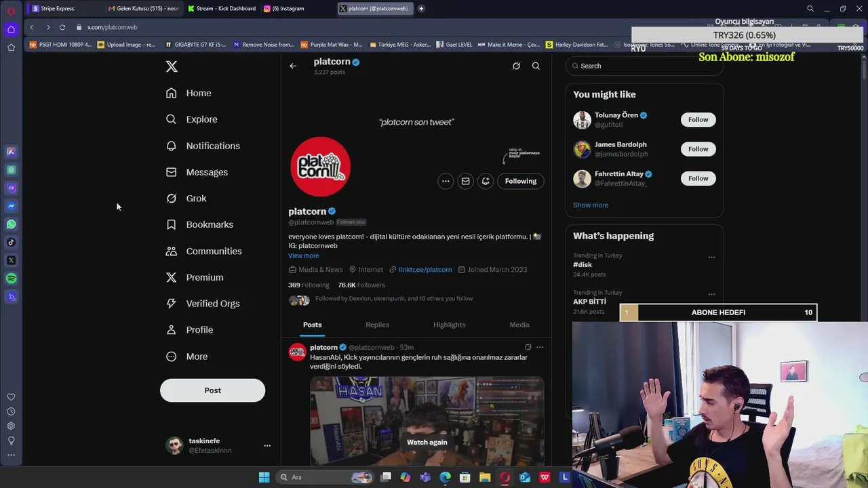
Task: Switch to Instagram browser tab
Action: coord(298,9)
